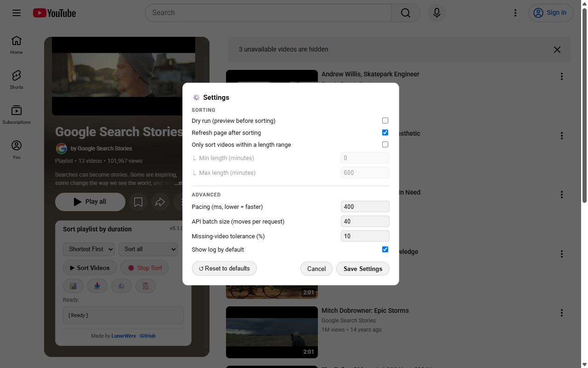Click the Min length (minutes) field

click(x=365, y=158)
